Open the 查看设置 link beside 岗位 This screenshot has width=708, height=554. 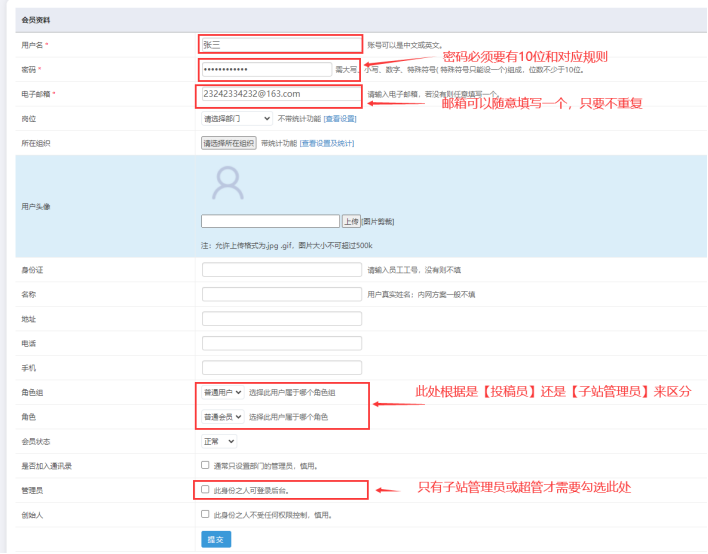click(x=339, y=118)
